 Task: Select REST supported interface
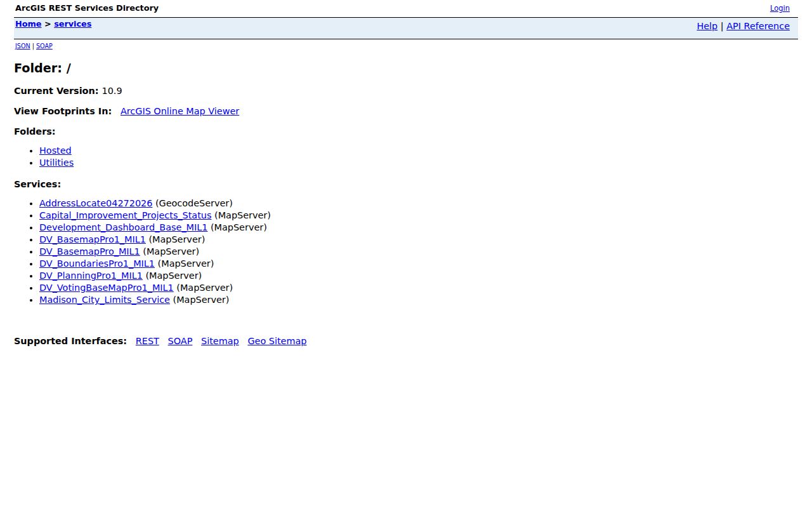pyautogui.click(x=147, y=341)
